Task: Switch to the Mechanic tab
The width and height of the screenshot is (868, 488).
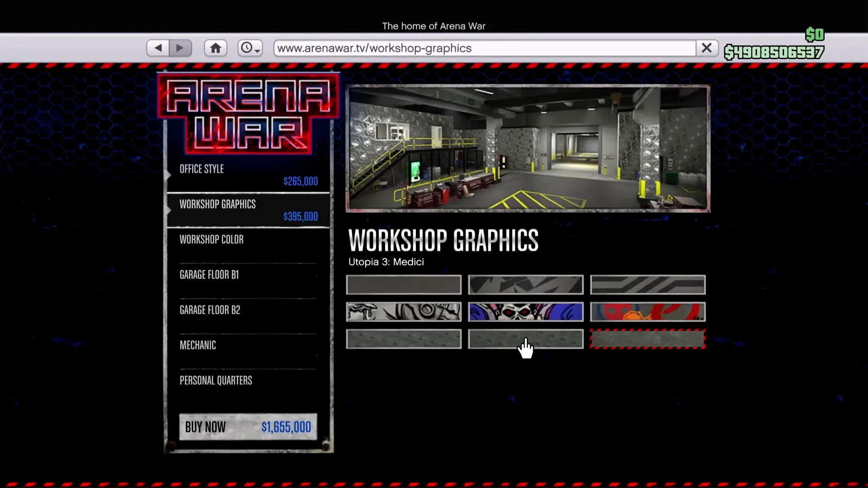Action: [198, 345]
